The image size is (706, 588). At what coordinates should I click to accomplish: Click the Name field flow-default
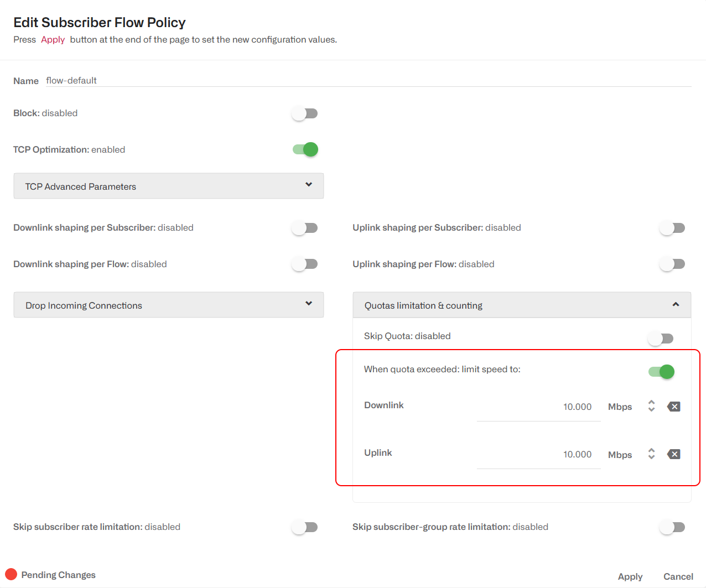368,81
